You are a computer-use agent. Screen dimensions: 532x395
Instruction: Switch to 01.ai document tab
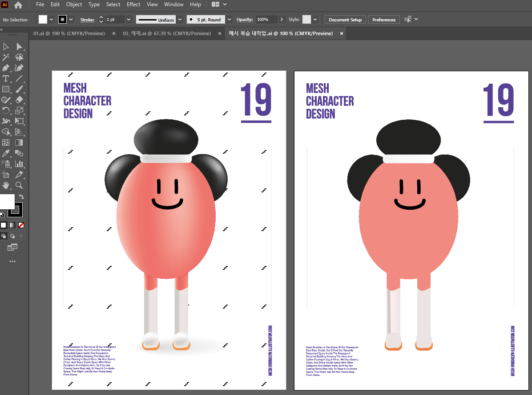tap(69, 33)
